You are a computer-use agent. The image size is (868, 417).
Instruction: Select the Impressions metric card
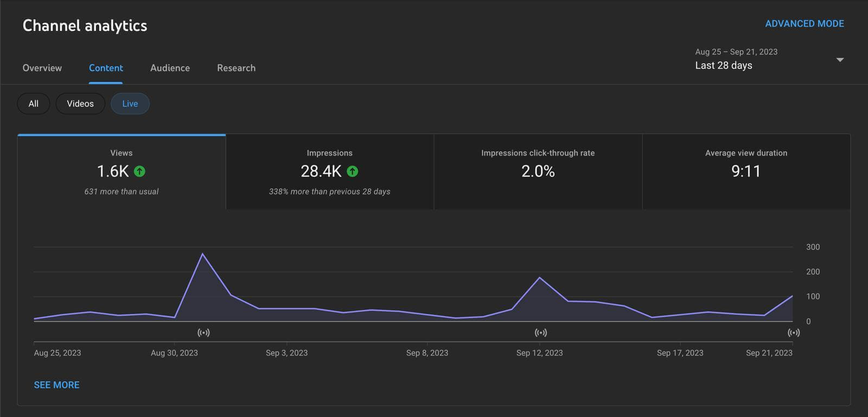pyautogui.click(x=330, y=172)
